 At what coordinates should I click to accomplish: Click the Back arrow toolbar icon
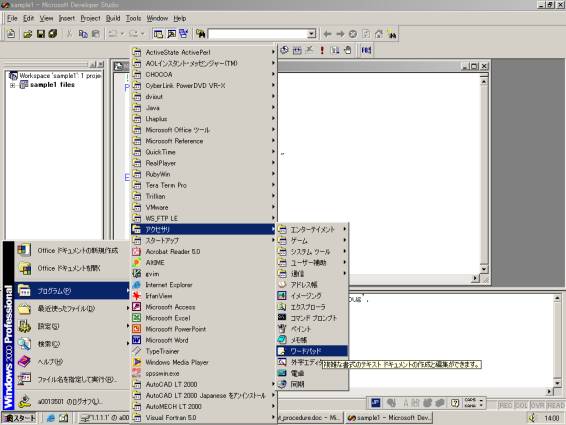[327, 34]
